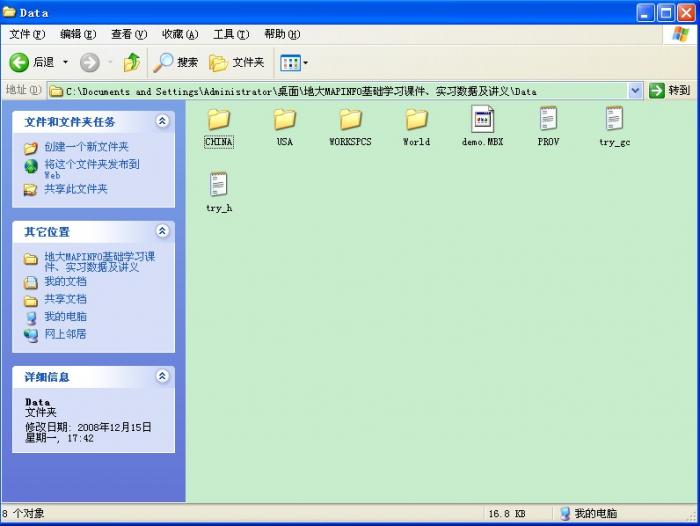Screen dimensions: 700x526
Task: Select the demo.MBX file
Action: pyautogui.click(x=483, y=120)
